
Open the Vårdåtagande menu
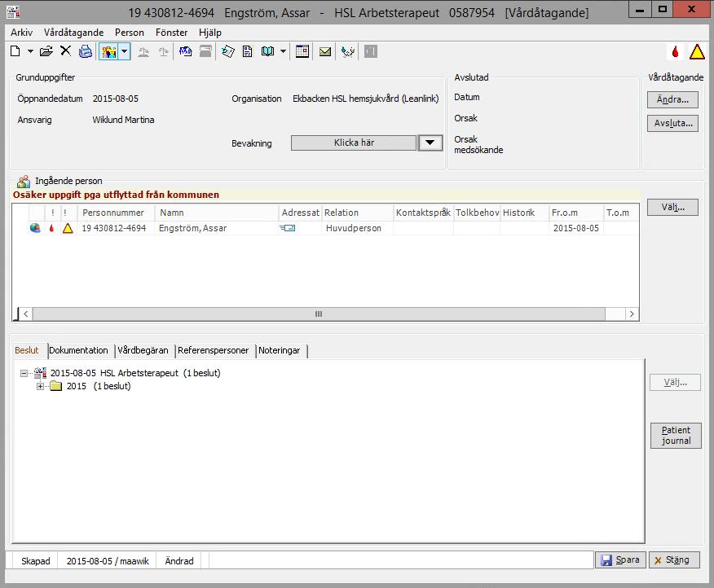click(74, 33)
